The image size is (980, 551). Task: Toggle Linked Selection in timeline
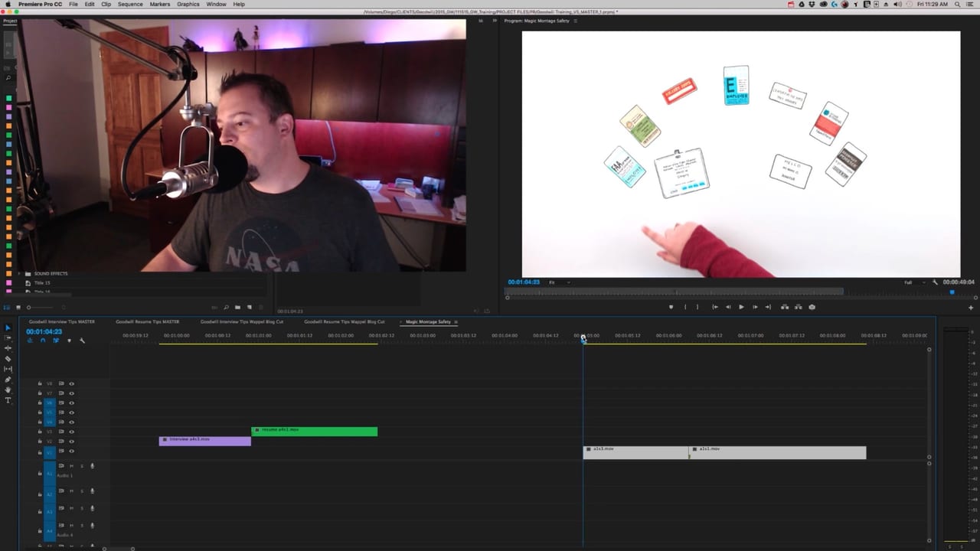tap(56, 341)
